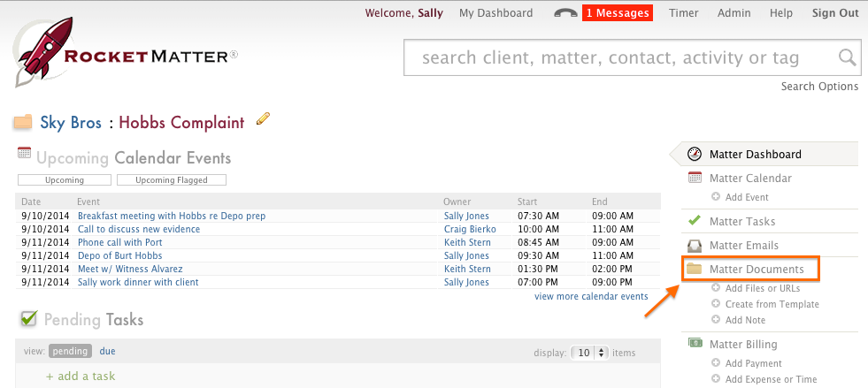Open the 1 Messages notification

click(x=617, y=13)
